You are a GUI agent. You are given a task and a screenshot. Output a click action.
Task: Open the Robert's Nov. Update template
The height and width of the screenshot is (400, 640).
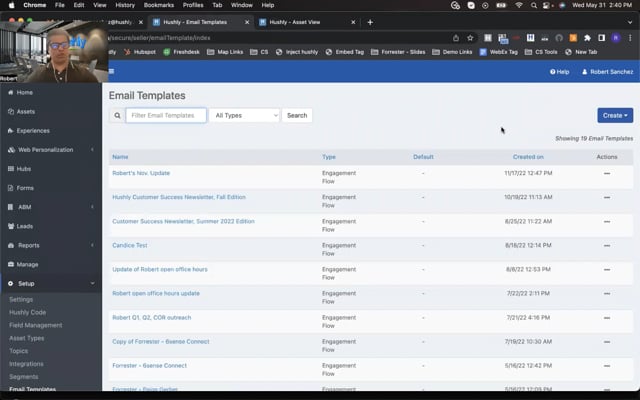(x=141, y=173)
